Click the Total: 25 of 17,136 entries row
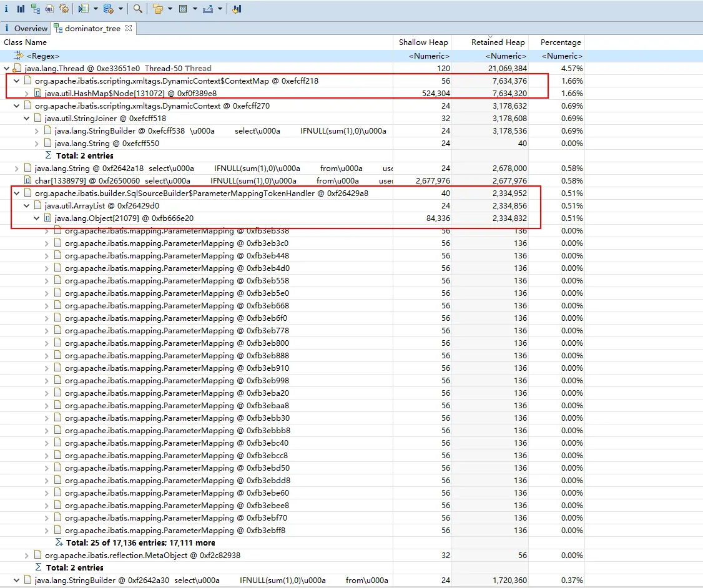The width and height of the screenshot is (703, 588). click(x=140, y=543)
